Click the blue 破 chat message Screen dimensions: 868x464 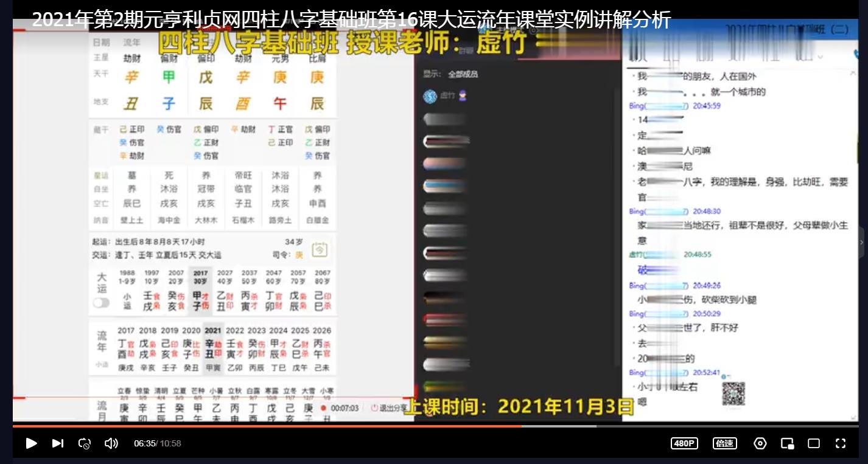click(x=643, y=269)
